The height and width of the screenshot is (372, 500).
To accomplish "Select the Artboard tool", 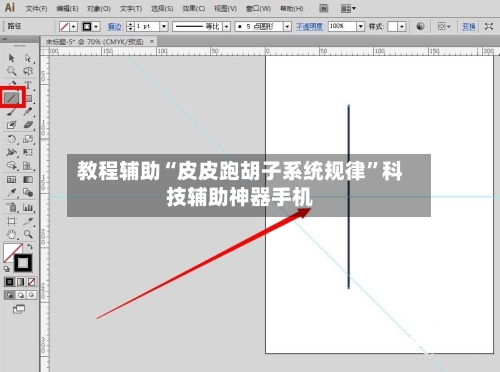I will click(x=11, y=221).
